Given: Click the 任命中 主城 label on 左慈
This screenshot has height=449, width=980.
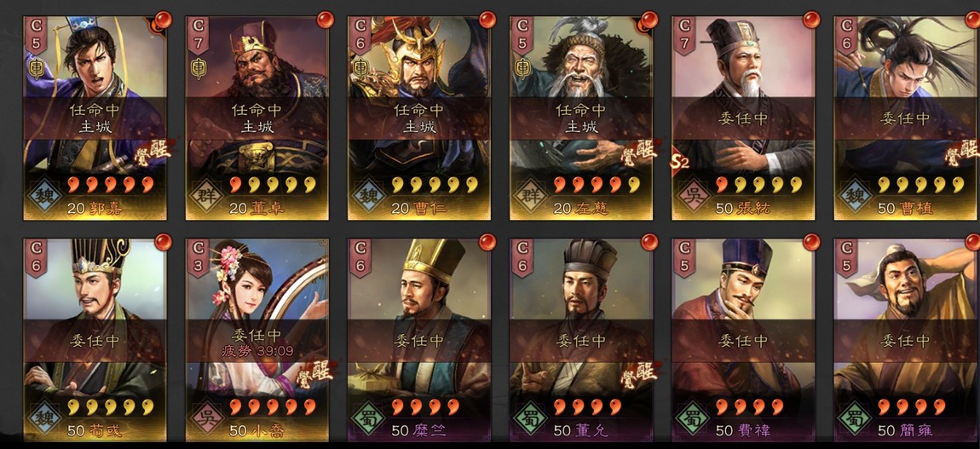Looking at the screenshot, I should 580,118.
